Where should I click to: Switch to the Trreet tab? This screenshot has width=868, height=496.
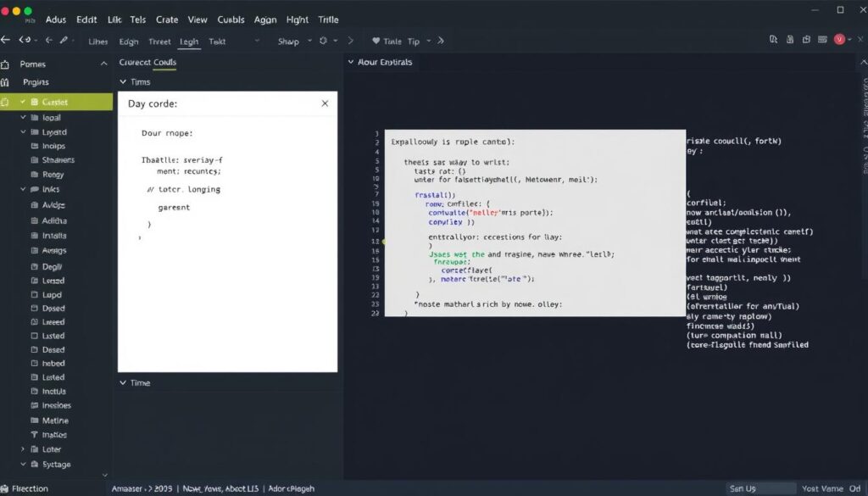point(159,42)
